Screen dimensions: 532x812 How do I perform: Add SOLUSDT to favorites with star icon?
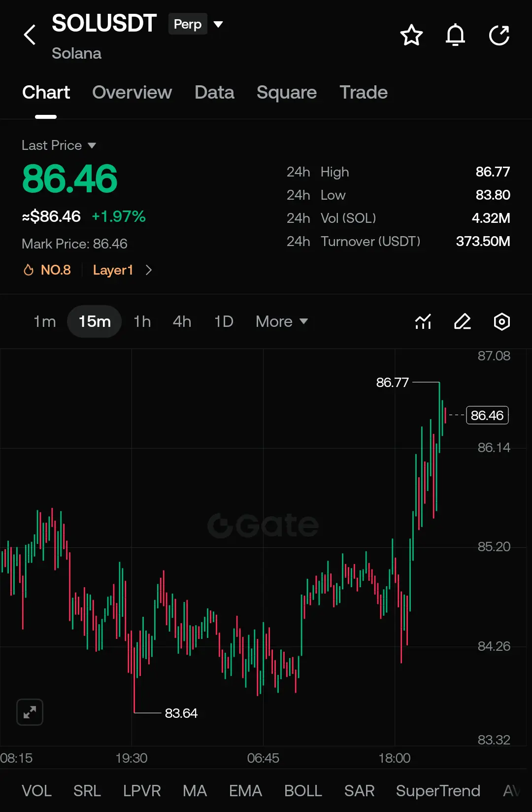(x=411, y=35)
